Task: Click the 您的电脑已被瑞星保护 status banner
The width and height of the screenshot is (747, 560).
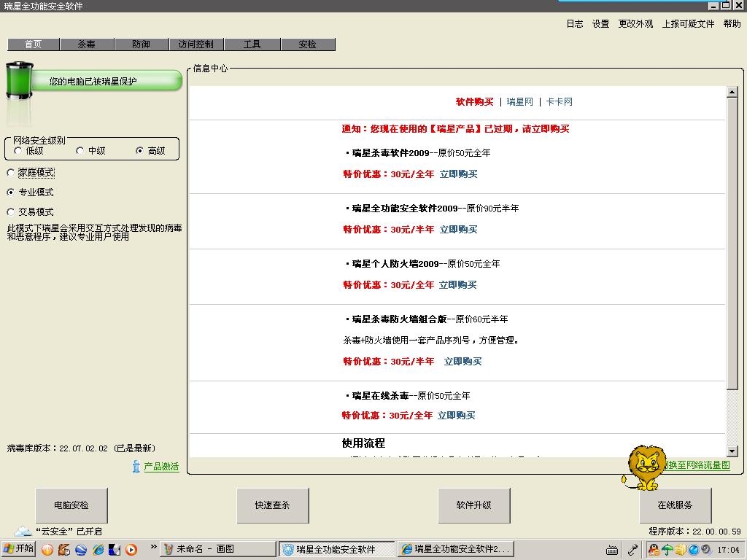Action: click(107, 81)
